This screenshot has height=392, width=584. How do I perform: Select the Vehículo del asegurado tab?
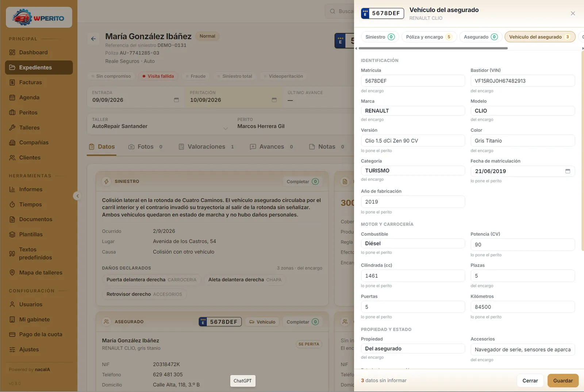(x=540, y=37)
